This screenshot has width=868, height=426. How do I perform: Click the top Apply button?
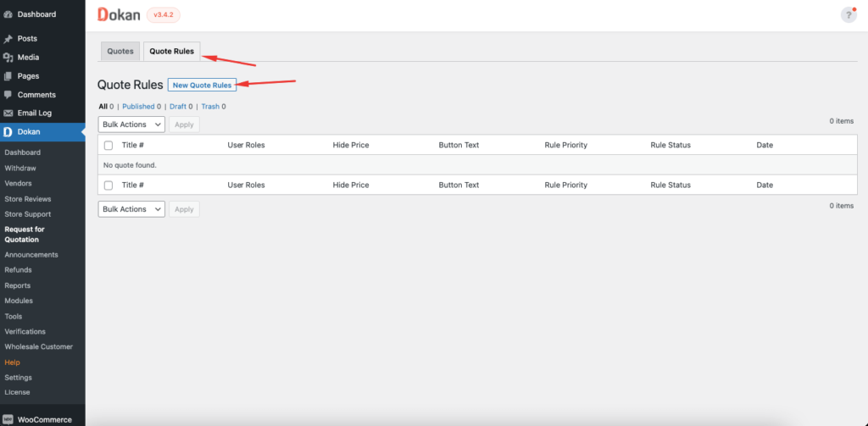point(184,124)
